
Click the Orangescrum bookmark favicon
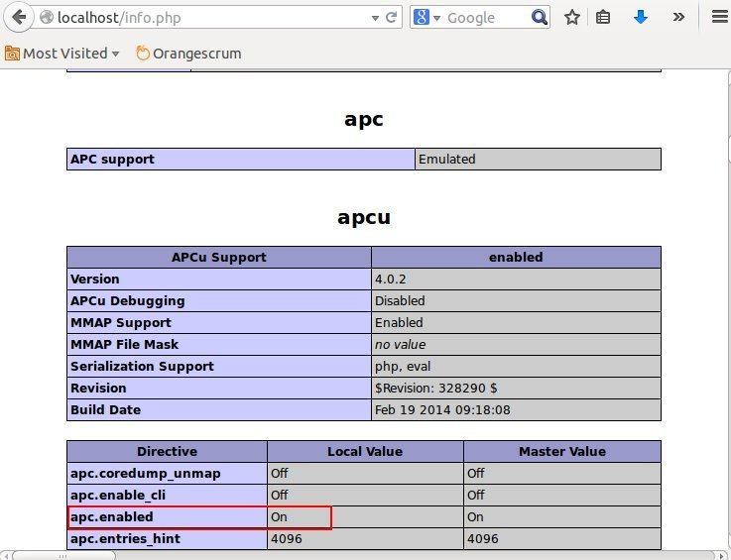(x=143, y=54)
